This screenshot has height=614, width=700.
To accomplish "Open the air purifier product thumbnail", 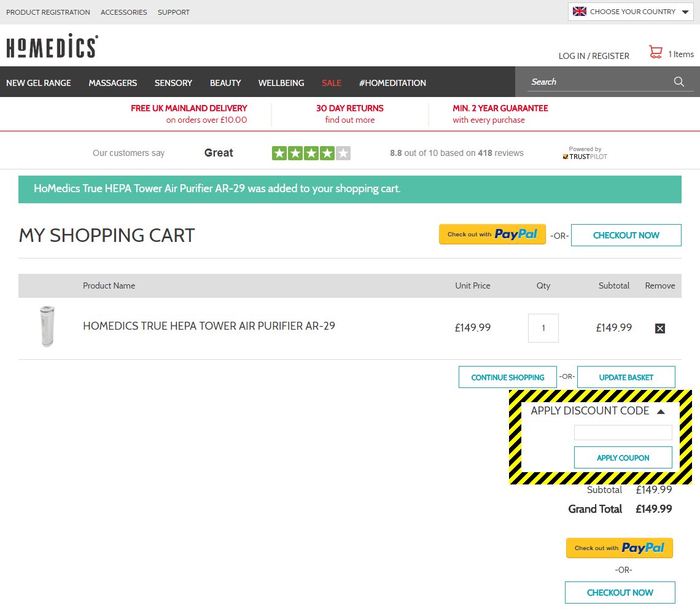I will 47,326.
